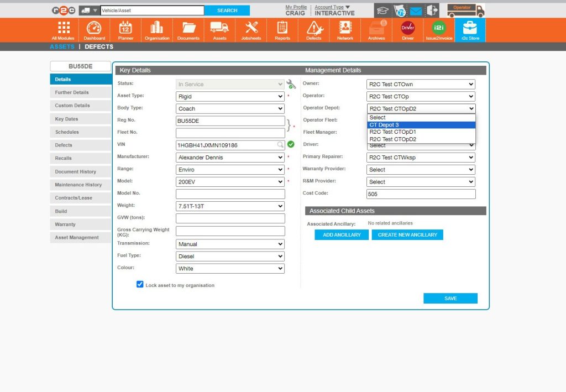This screenshot has height=392, width=566.
Task: Uncheck Lock asset to my organisation
Action: [140, 284]
